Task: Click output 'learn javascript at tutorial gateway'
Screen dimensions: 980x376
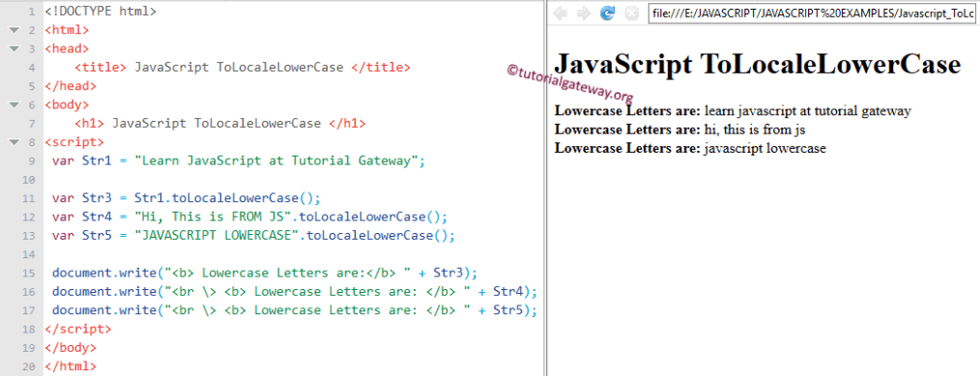Action: pos(808,111)
